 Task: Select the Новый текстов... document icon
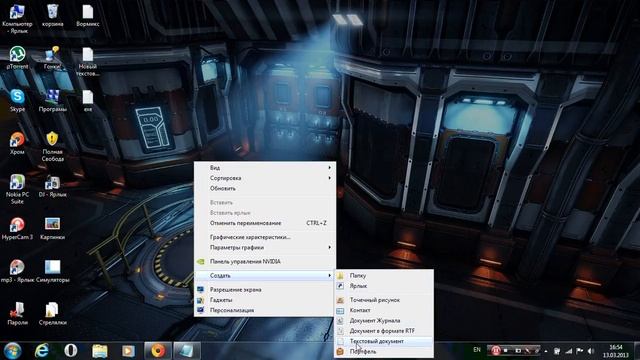[x=88, y=62]
